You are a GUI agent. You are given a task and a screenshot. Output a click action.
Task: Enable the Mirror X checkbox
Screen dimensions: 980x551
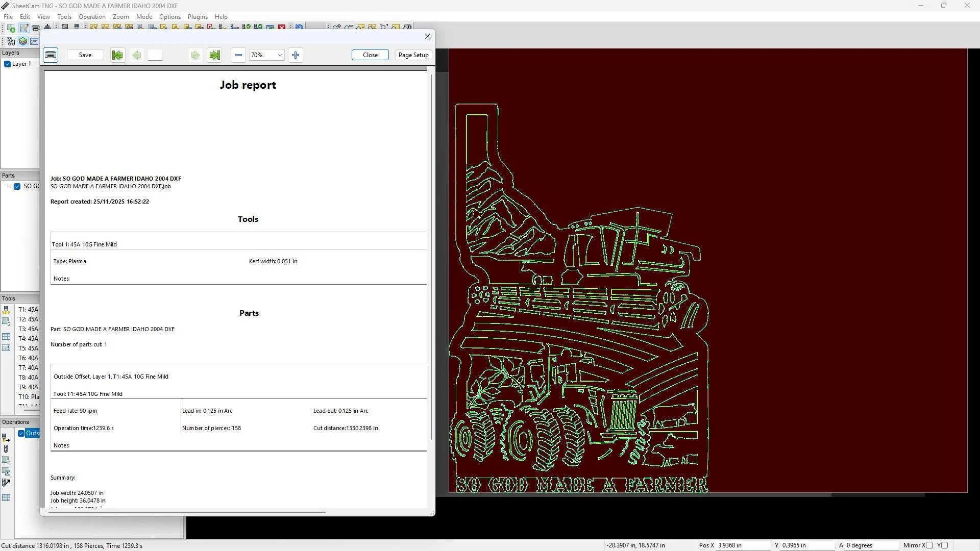tap(929, 545)
